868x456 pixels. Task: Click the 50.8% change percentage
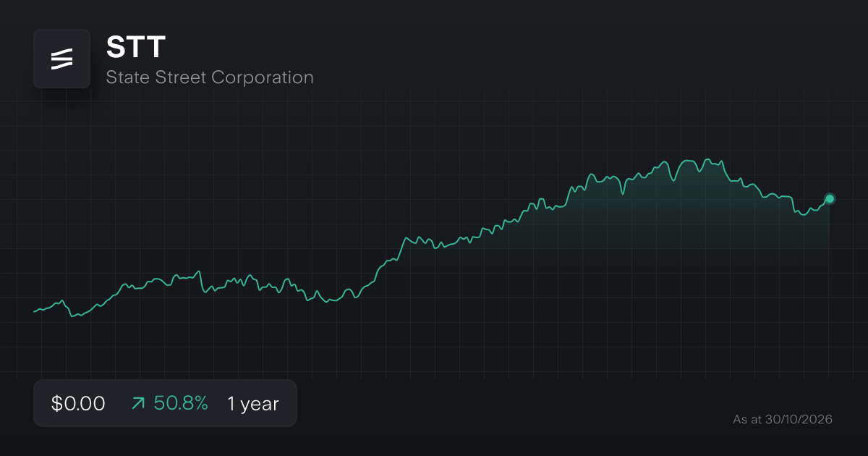click(x=181, y=404)
